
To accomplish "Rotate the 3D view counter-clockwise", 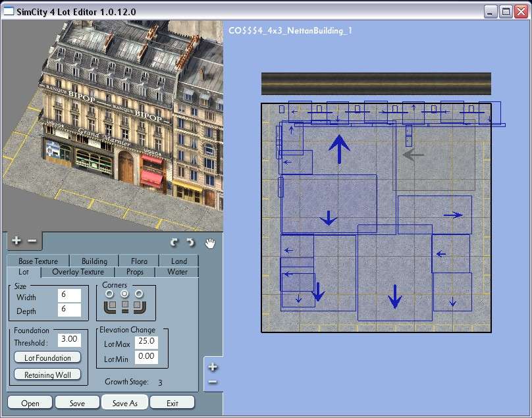I will pos(174,242).
